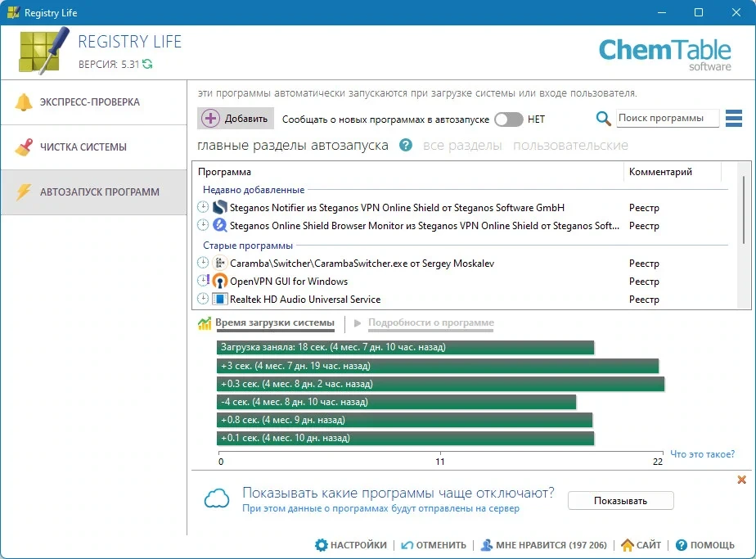Click Что это такое? link
This screenshot has width=756, height=559.
click(x=703, y=454)
